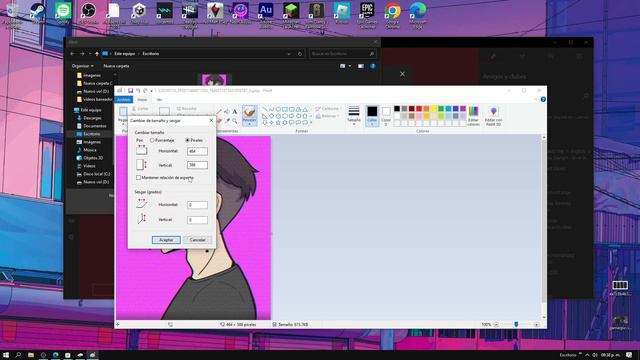Pick the purple color swatch
The height and width of the screenshot is (360, 640).
click(x=463, y=109)
